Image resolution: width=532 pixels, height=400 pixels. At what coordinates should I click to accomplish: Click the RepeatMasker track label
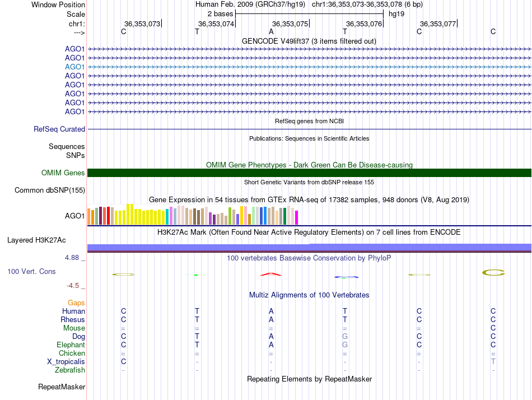(x=62, y=387)
